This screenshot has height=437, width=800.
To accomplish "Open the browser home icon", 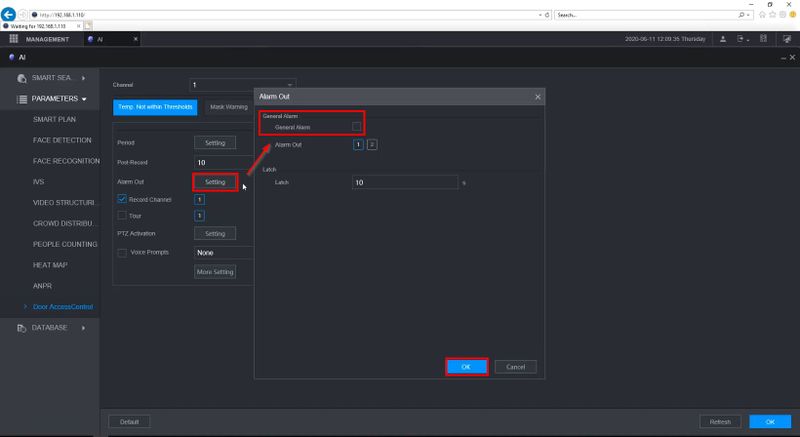I will 762,15.
